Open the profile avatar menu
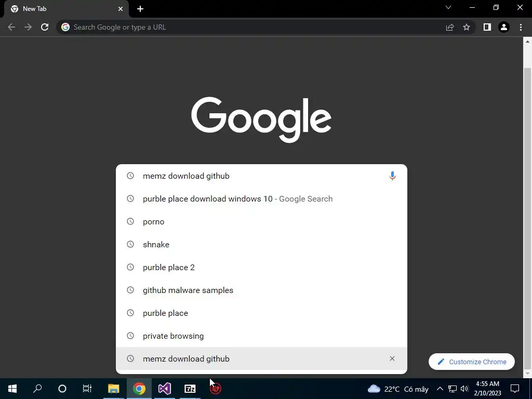The image size is (532, 399). (504, 27)
